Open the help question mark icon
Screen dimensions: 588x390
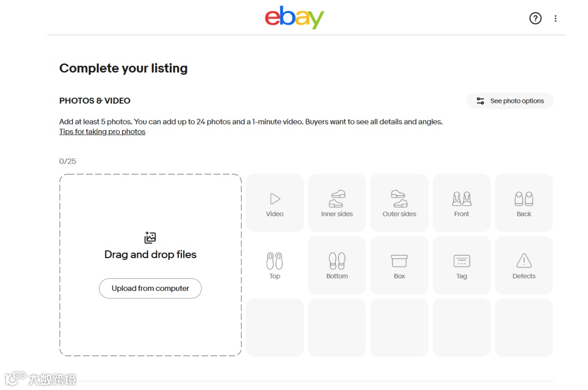pyautogui.click(x=535, y=19)
